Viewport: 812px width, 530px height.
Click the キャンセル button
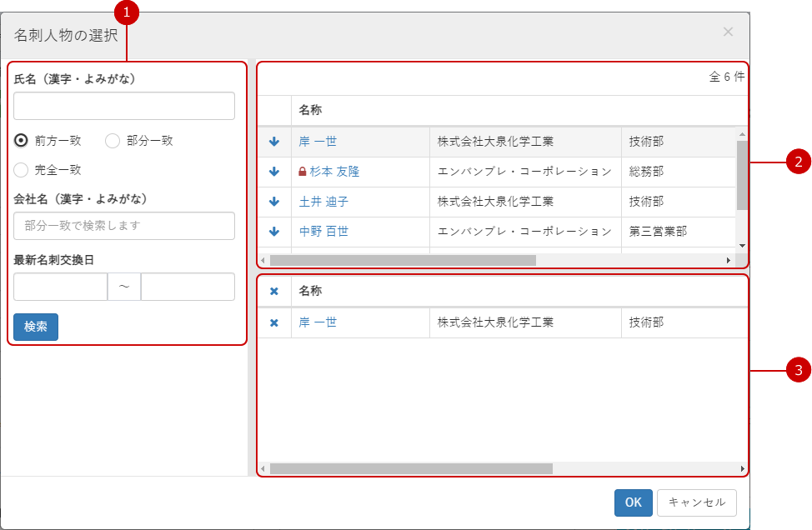(x=697, y=502)
